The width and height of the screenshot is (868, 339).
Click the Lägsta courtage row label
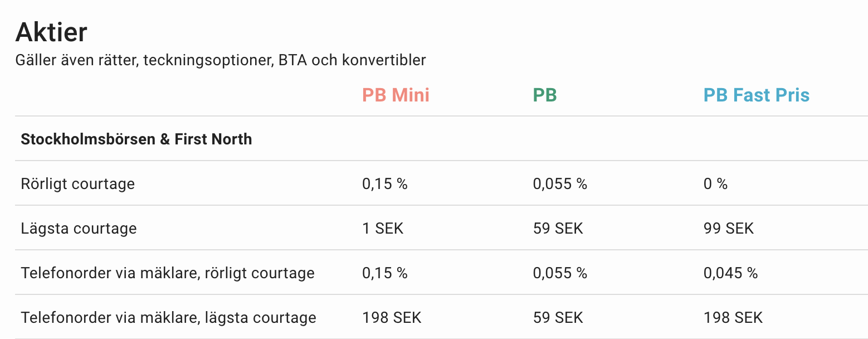pos(79,228)
